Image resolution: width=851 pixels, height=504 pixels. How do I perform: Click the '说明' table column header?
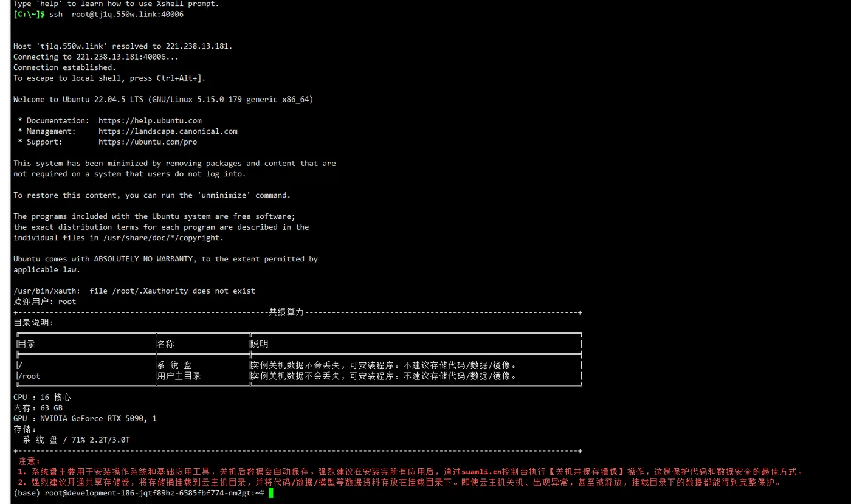tap(260, 344)
